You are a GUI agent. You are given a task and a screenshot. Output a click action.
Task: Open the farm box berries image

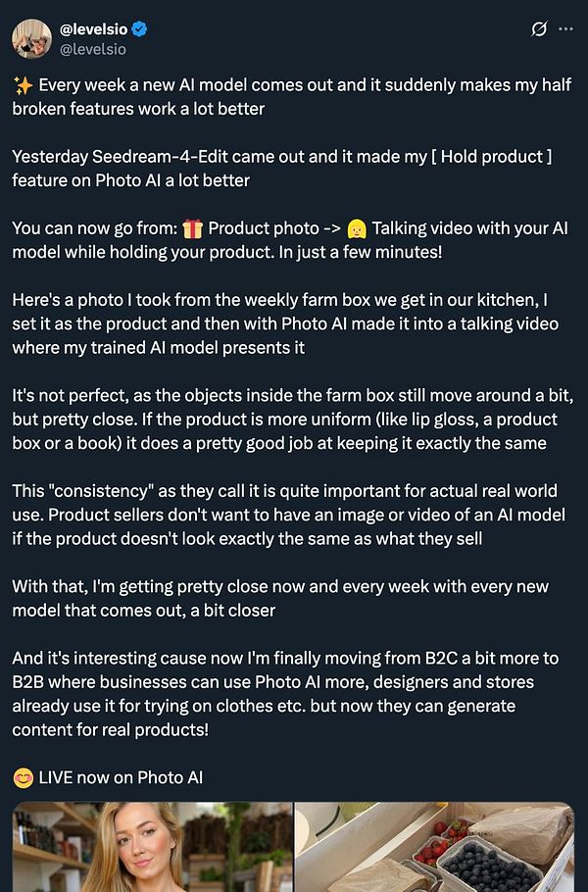[436, 848]
